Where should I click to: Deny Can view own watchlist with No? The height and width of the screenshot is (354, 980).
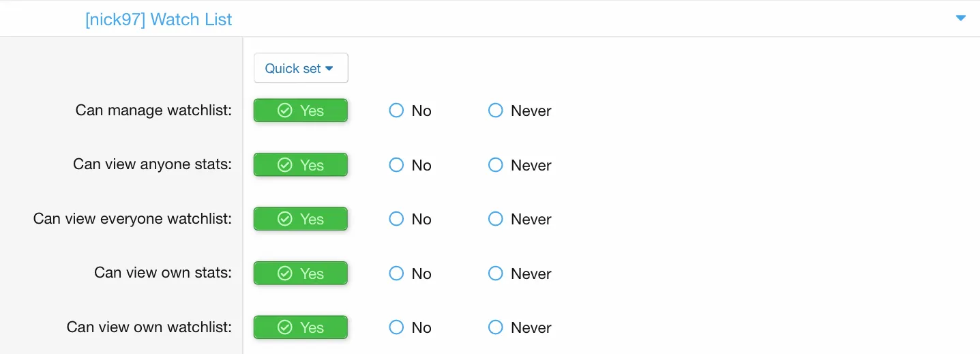[397, 327]
